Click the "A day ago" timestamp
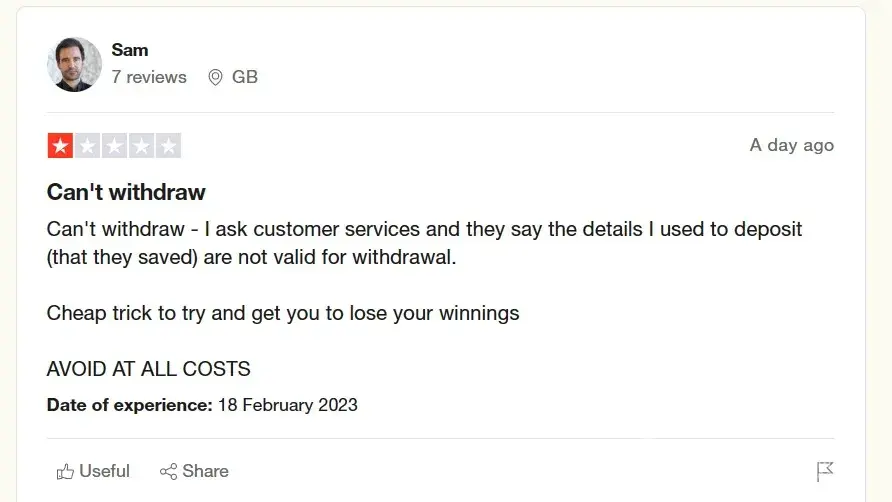The width and height of the screenshot is (892, 502). (x=791, y=145)
